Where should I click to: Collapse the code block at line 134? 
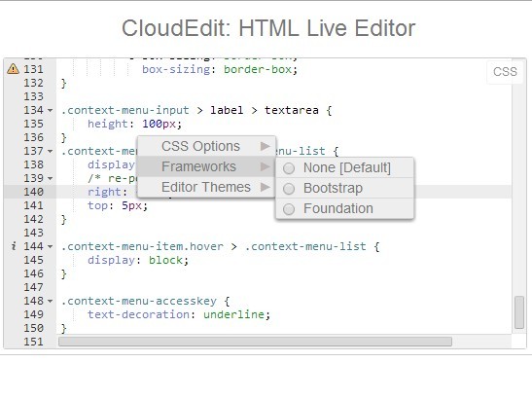coord(51,110)
